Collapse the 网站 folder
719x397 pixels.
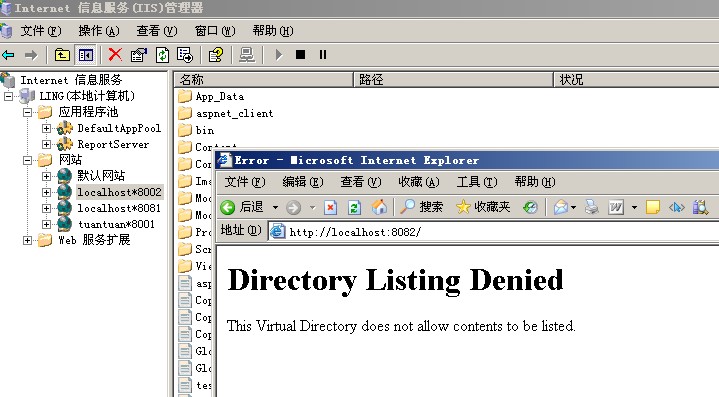[x=28, y=160]
